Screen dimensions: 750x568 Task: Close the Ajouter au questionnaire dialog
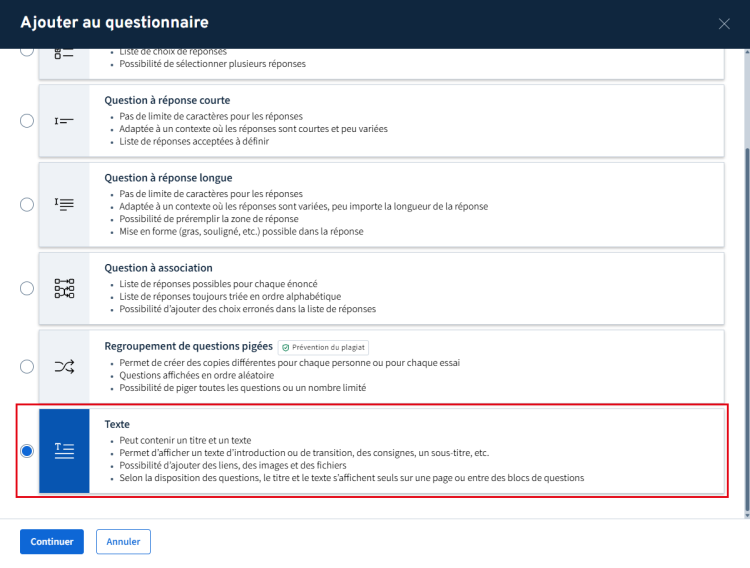724,24
